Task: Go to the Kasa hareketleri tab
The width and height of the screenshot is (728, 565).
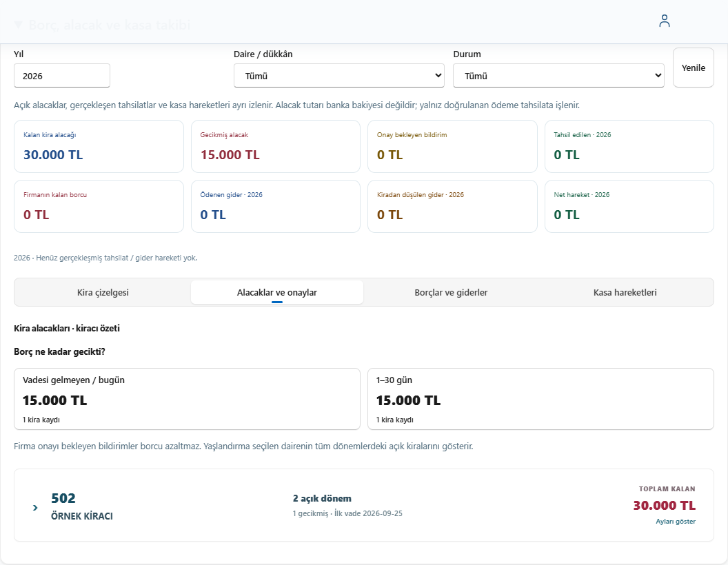Action: [x=625, y=292]
